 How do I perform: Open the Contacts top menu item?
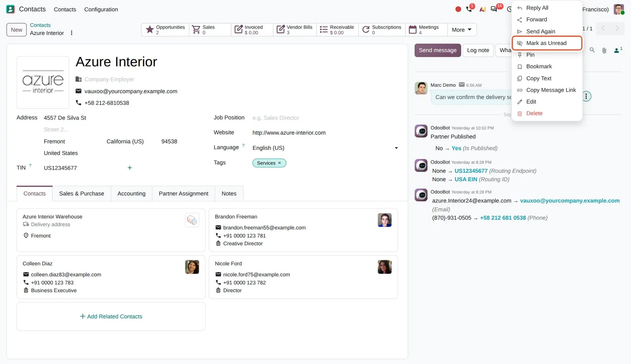point(65,9)
